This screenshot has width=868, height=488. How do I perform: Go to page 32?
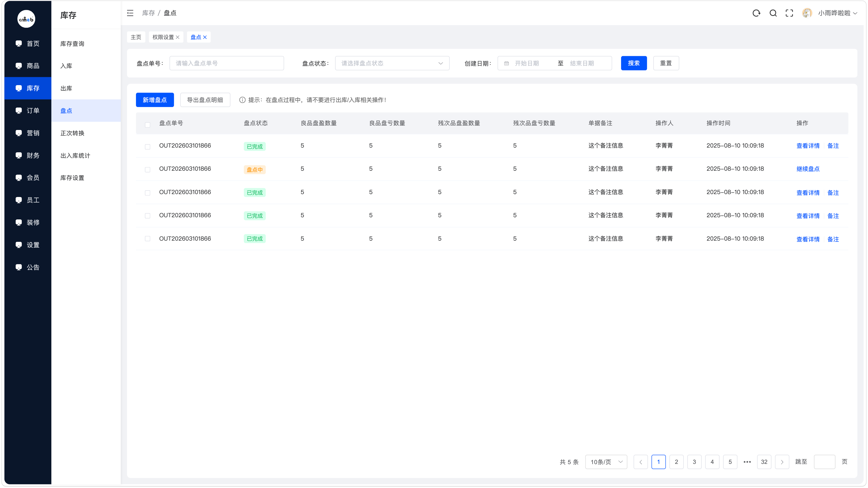[x=764, y=462]
